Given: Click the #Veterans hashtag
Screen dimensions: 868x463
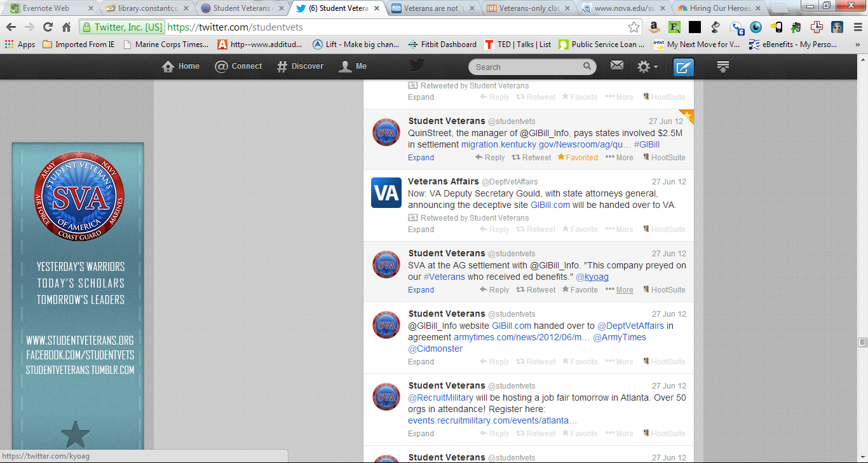Looking at the screenshot, I should point(445,277).
